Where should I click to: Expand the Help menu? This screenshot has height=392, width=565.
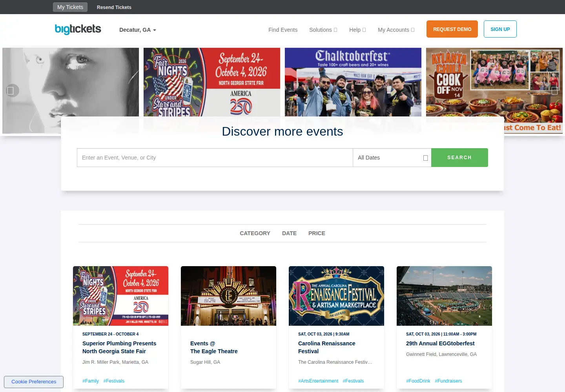pyautogui.click(x=357, y=30)
